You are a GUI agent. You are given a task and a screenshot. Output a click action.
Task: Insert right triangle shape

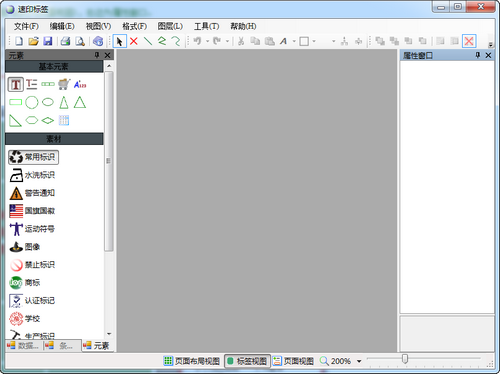[15, 120]
